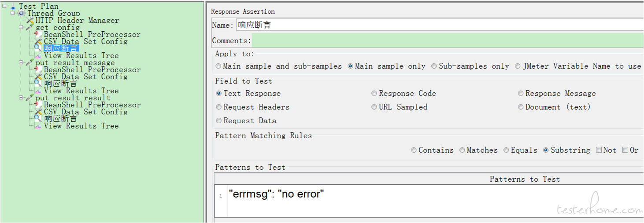
Task: Open View Results Tree icon under get config
Action: [x=38, y=55]
